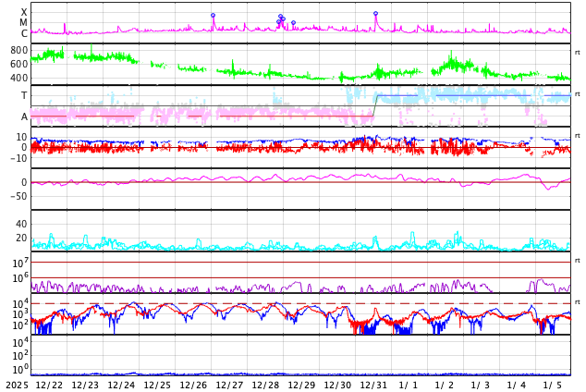Click the M flare class axis label
The height and width of the screenshot is (392, 586).
click(x=23, y=22)
